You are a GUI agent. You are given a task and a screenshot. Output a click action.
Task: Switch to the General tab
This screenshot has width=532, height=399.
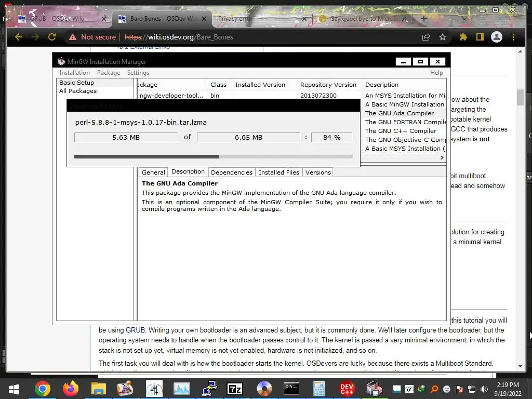(x=153, y=172)
